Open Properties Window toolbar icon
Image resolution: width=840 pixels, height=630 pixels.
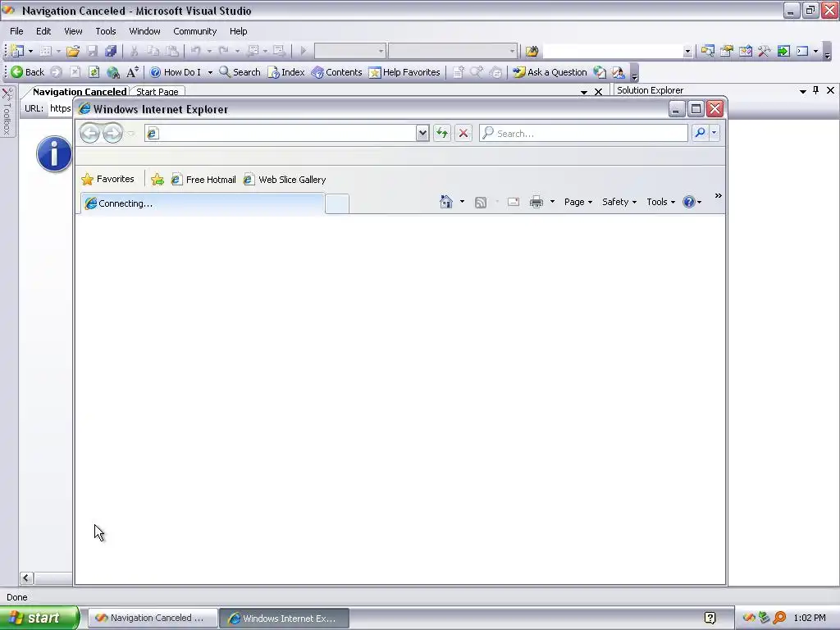tap(727, 51)
